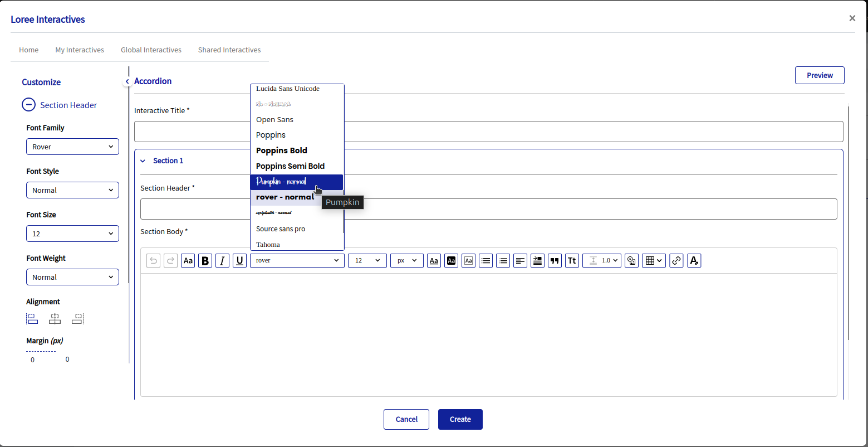Click the main form vertical scrollbar
Image resolution: width=868 pixels, height=447 pixels.
pos(849,223)
